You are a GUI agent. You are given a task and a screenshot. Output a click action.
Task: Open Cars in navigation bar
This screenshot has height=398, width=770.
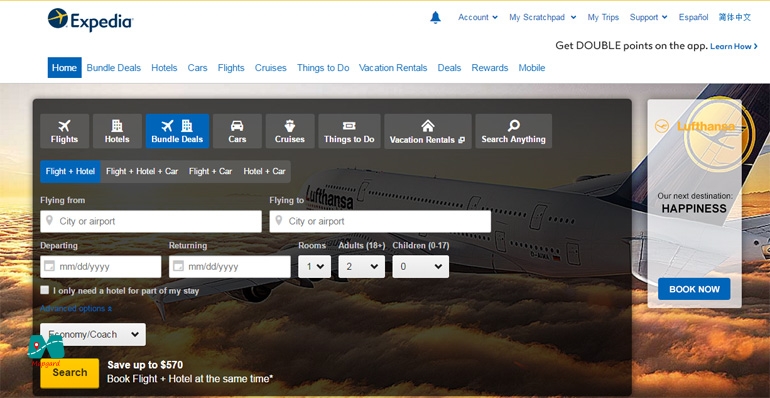[x=197, y=68]
